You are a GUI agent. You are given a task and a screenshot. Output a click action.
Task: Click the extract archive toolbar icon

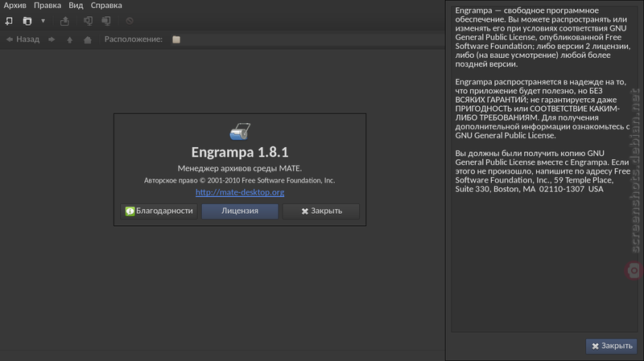click(64, 21)
